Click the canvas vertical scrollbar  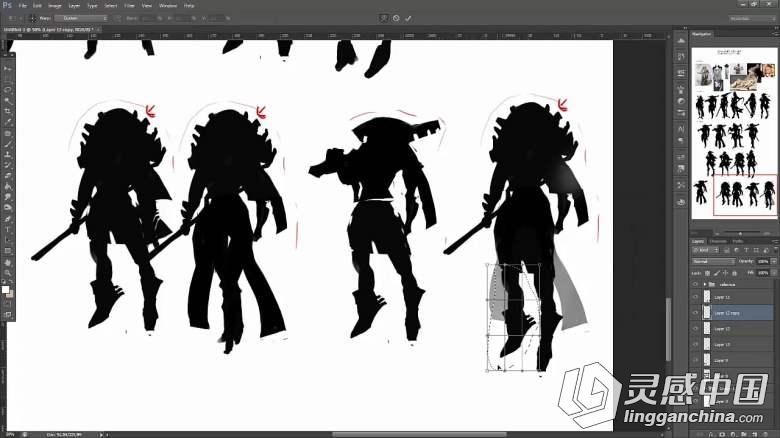click(x=669, y=329)
